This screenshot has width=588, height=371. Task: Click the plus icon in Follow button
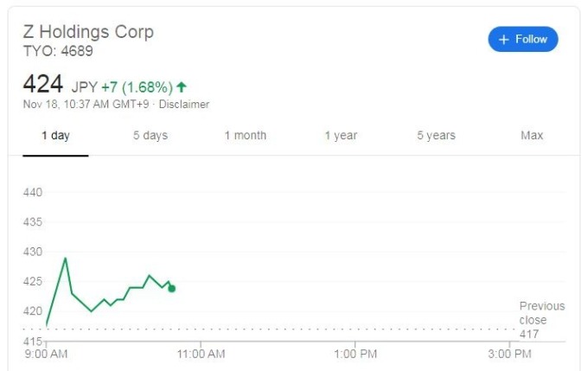(503, 40)
